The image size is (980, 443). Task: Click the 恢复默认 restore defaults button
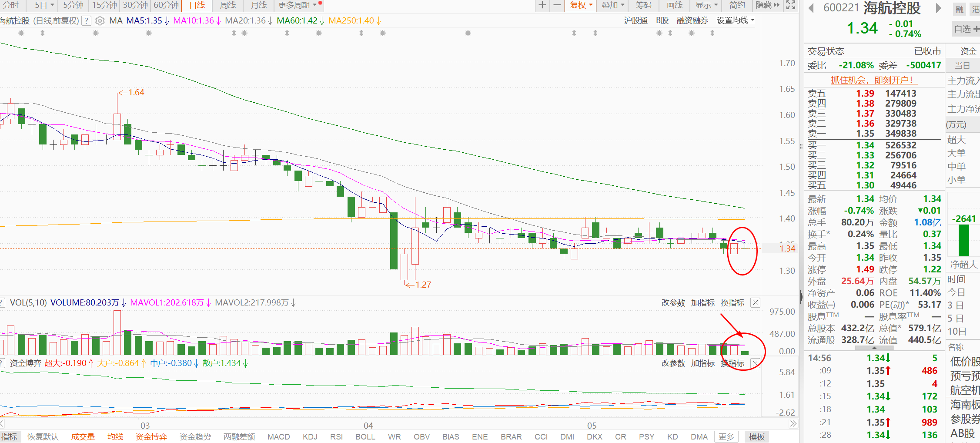coord(43,437)
